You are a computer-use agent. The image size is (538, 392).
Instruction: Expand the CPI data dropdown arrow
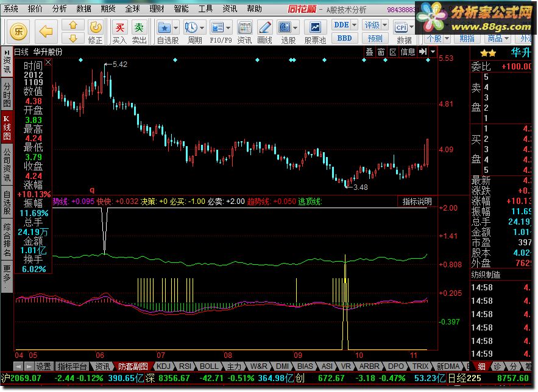click(412, 27)
